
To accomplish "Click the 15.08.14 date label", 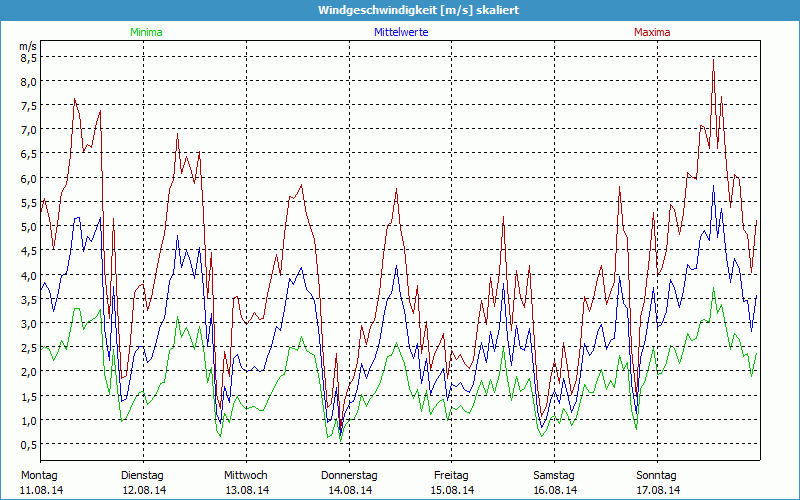I will tap(453, 490).
